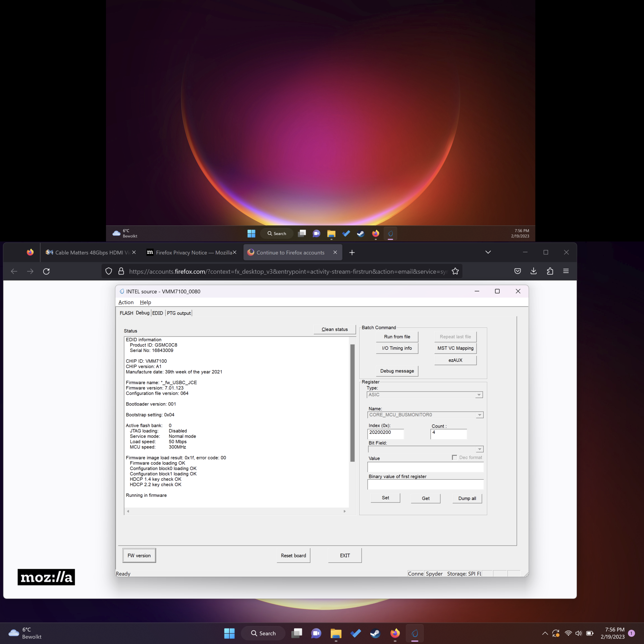
Task: Expand the Bit Field dropdown
Action: pyautogui.click(x=479, y=449)
